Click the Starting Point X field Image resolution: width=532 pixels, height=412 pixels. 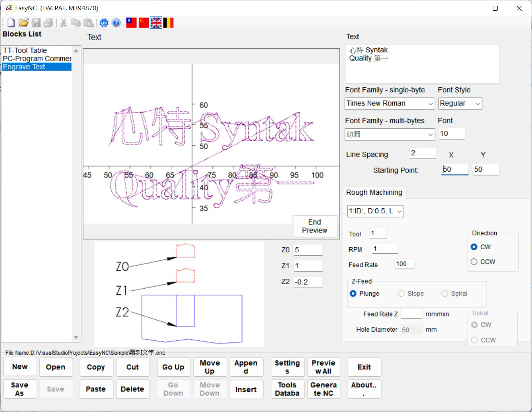coord(455,169)
